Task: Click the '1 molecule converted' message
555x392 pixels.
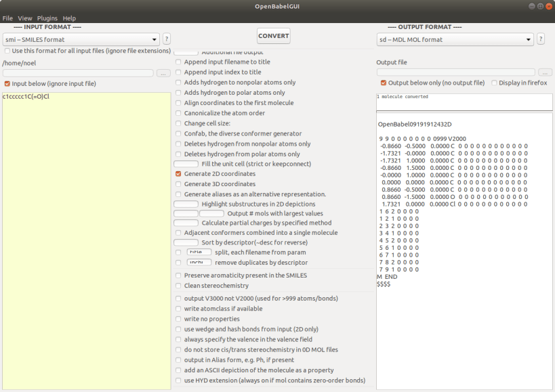Action: pyautogui.click(x=403, y=97)
